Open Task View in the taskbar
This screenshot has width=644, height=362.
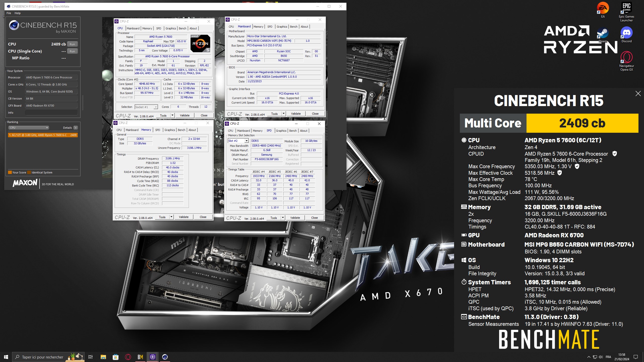coord(91,357)
